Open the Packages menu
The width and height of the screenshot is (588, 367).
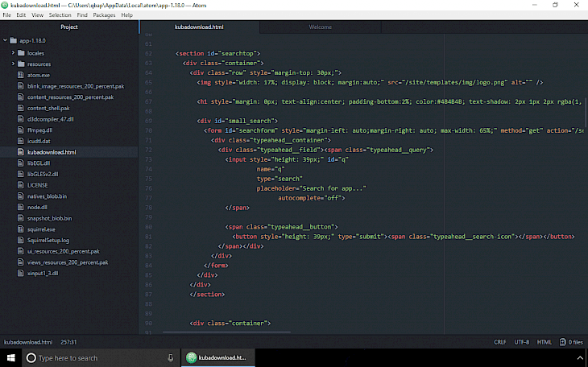click(x=104, y=15)
